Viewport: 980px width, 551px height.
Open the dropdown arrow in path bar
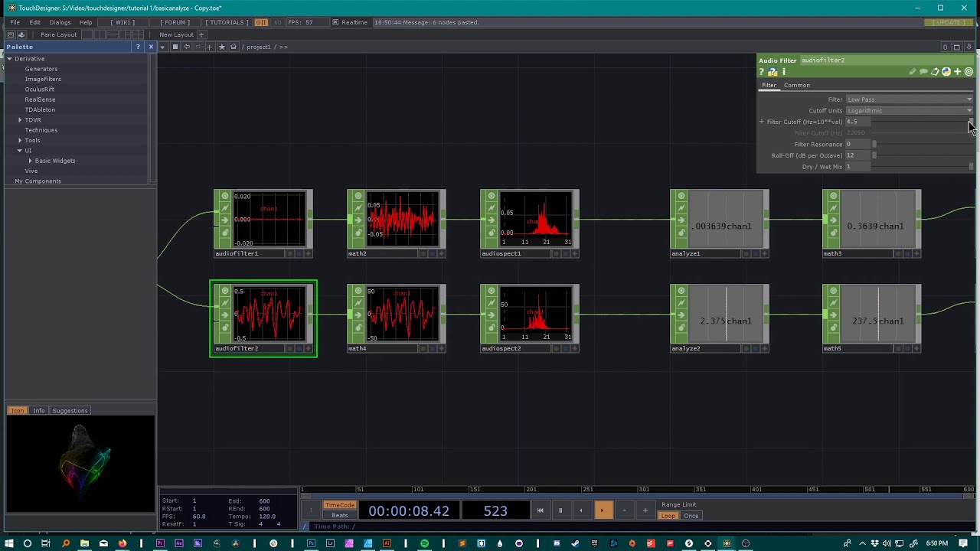(x=162, y=47)
